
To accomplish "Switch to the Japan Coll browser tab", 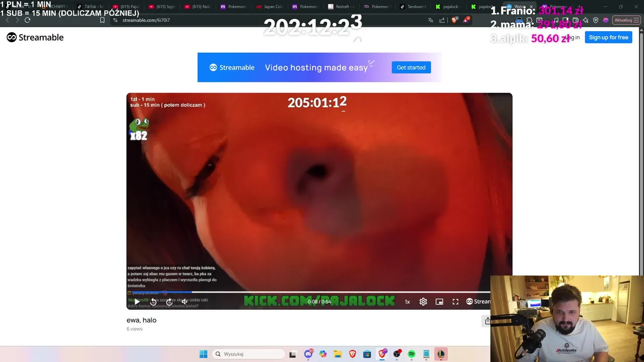I will (x=270, y=7).
